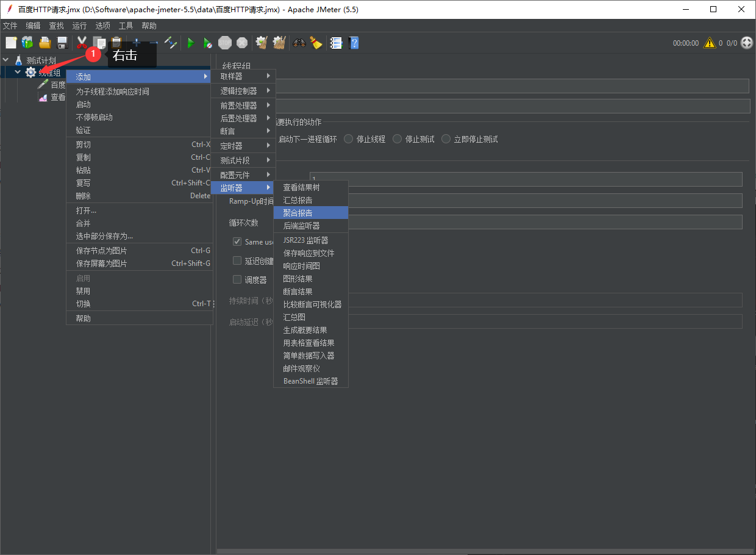The width and height of the screenshot is (756, 555).
Task: Click the Expand all plus icon
Action: 137,43
